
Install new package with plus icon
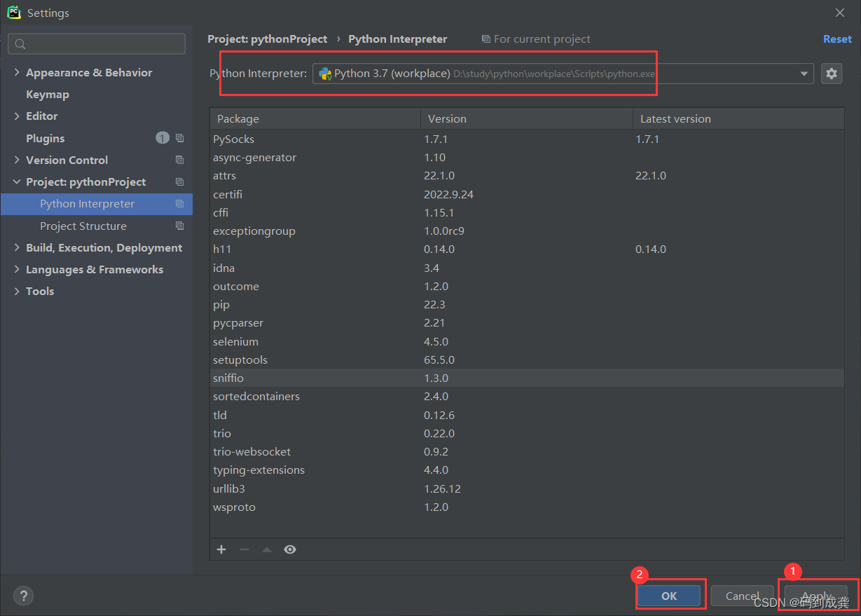pos(221,549)
